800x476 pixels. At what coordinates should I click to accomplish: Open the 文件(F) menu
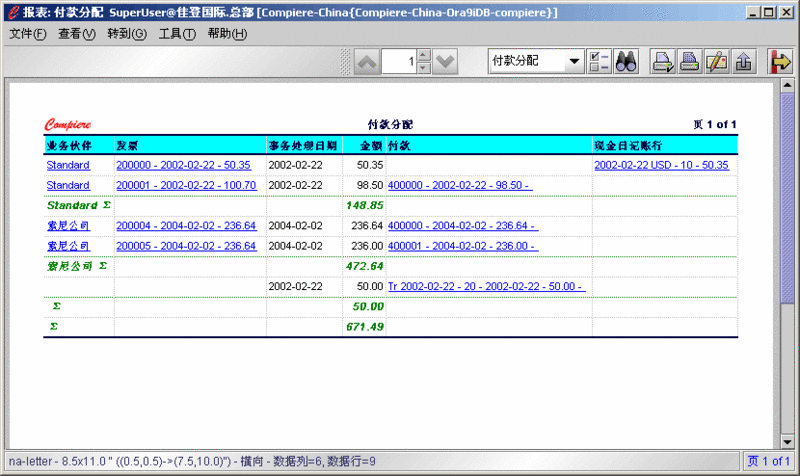click(x=28, y=34)
